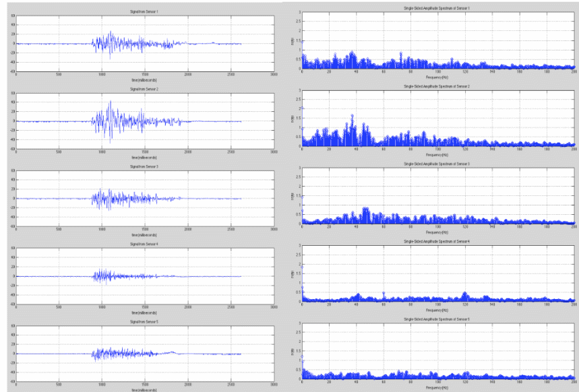Click the 'Signal from Sensor 4' plot title
The height and width of the screenshot is (392, 579).
(145, 244)
